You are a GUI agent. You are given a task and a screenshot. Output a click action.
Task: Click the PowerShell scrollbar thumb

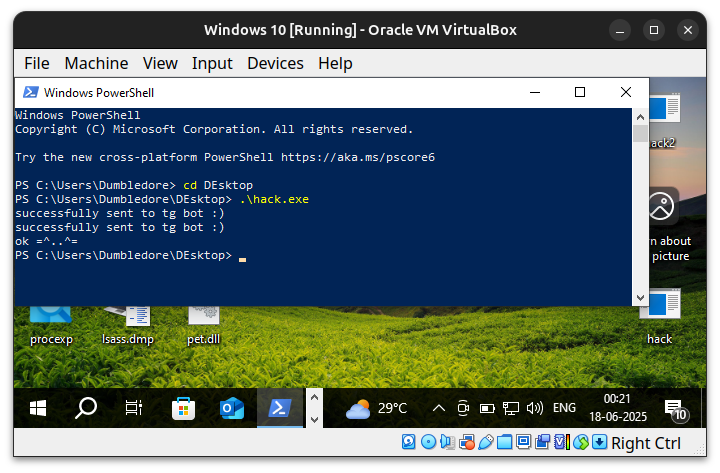[640, 133]
